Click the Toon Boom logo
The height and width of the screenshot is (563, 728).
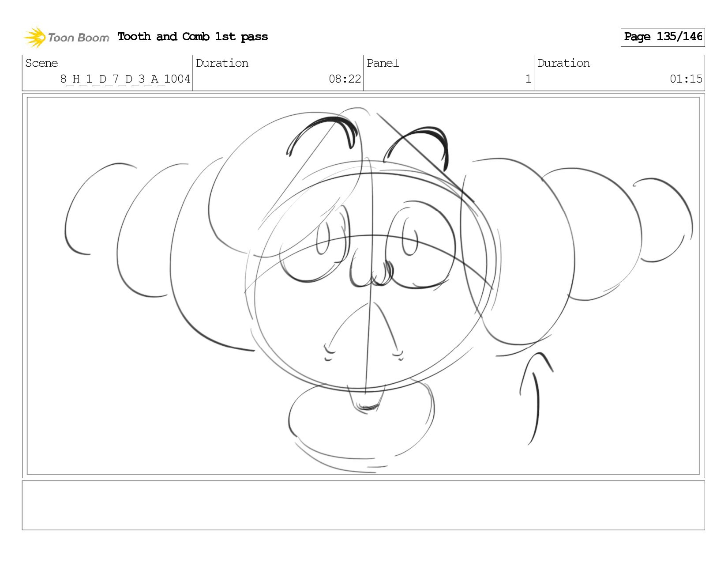(66, 37)
